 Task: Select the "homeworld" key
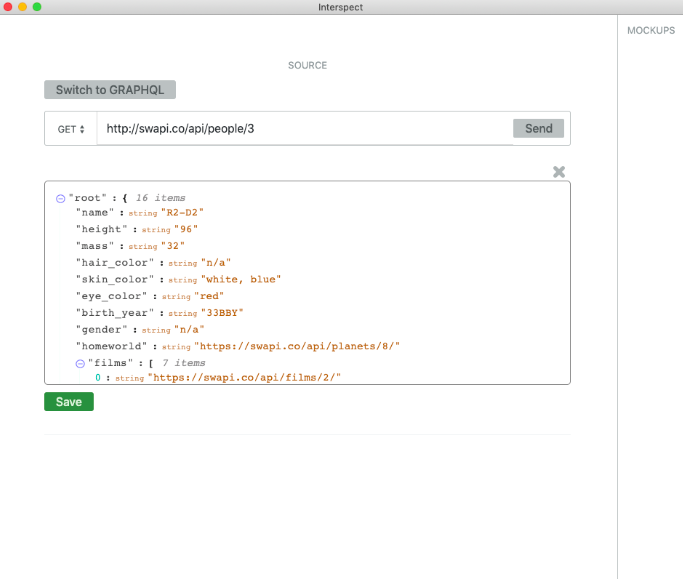(x=112, y=346)
